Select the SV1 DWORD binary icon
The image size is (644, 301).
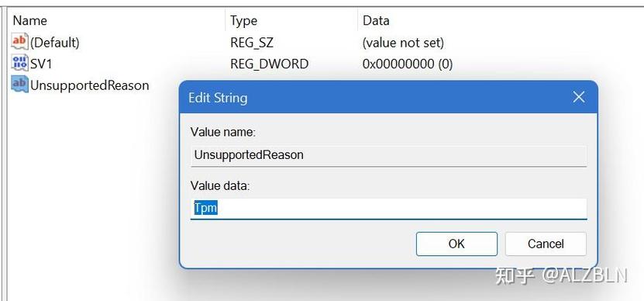coord(19,64)
